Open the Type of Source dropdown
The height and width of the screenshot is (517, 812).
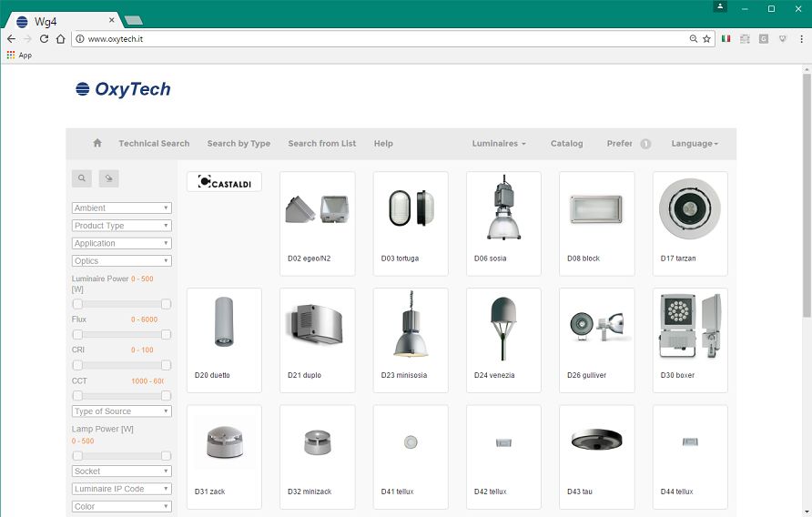[x=121, y=411]
